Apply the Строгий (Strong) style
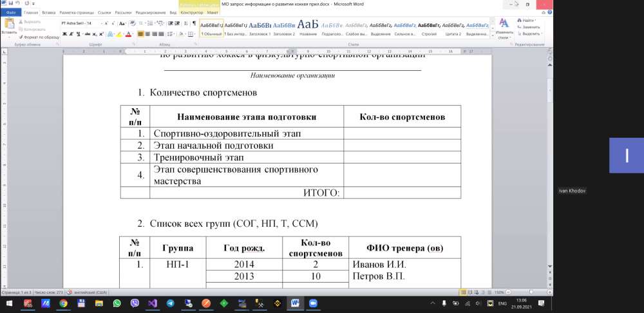This screenshot has width=644, height=313. coord(429,28)
